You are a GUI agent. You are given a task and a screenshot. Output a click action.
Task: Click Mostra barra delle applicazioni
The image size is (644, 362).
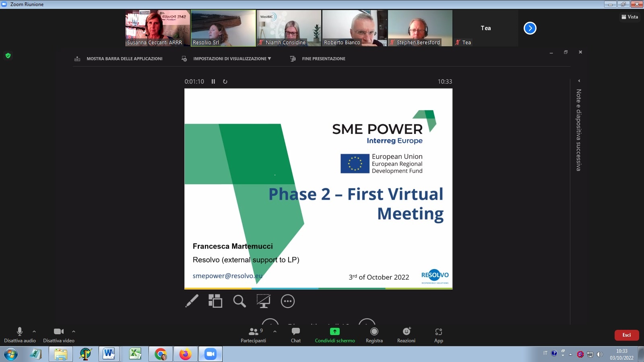tap(118, 59)
